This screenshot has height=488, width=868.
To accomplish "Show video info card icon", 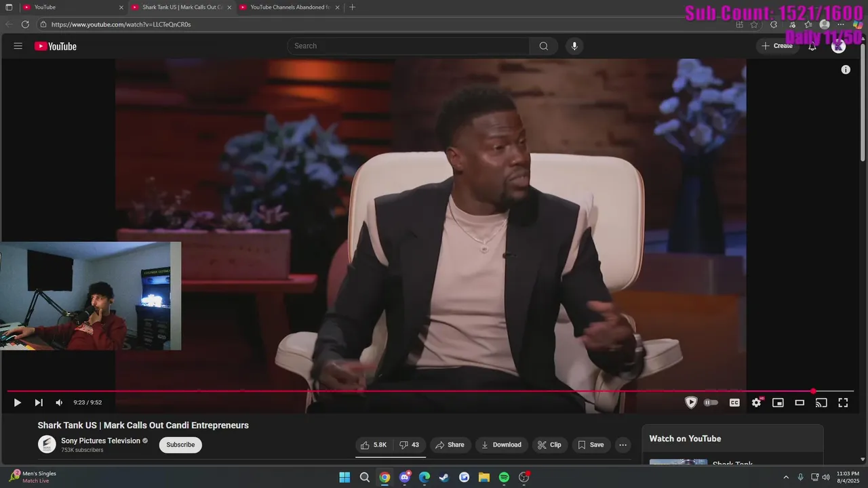I will pyautogui.click(x=846, y=70).
